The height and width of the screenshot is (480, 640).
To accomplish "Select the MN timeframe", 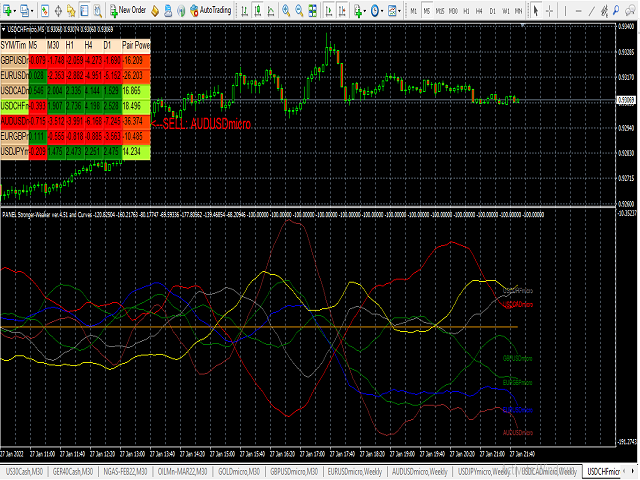I will [518, 11].
